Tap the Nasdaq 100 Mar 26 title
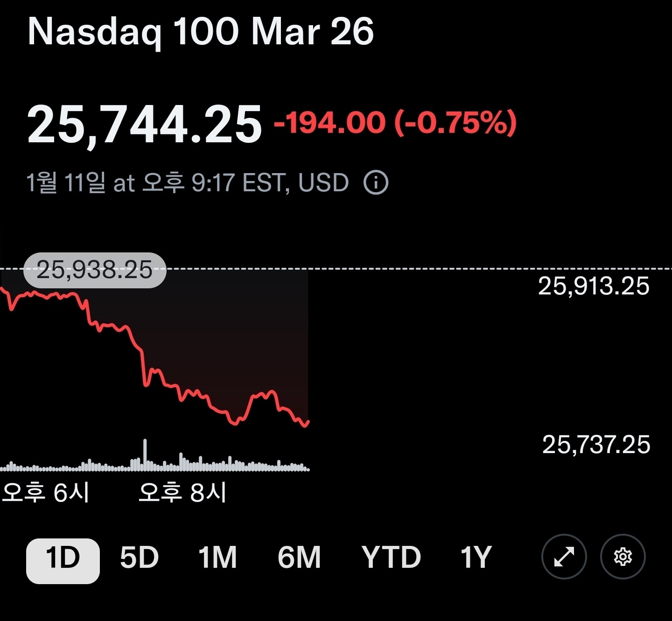Image resolution: width=672 pixels, height=621 pixels. [201, 32]
